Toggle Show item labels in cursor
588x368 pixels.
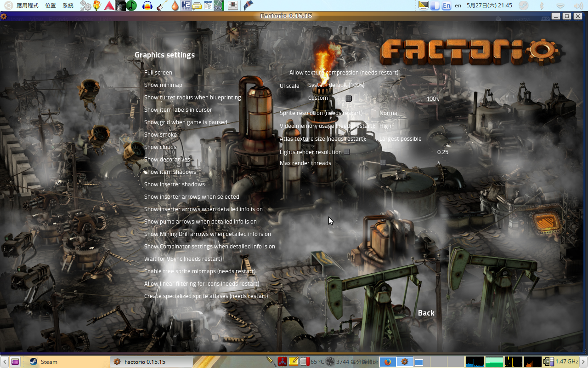(x=178, y=110)
